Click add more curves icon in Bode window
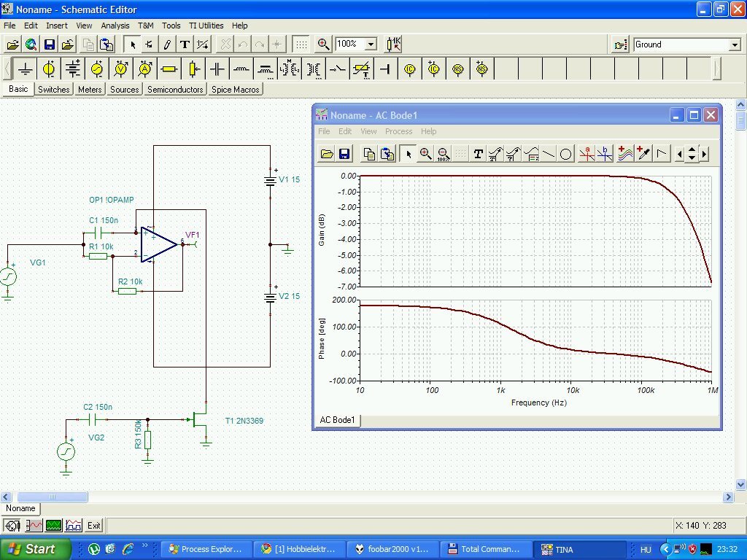Image resolution: width=747 pixels, height=560 pixels. pos(624,154)
